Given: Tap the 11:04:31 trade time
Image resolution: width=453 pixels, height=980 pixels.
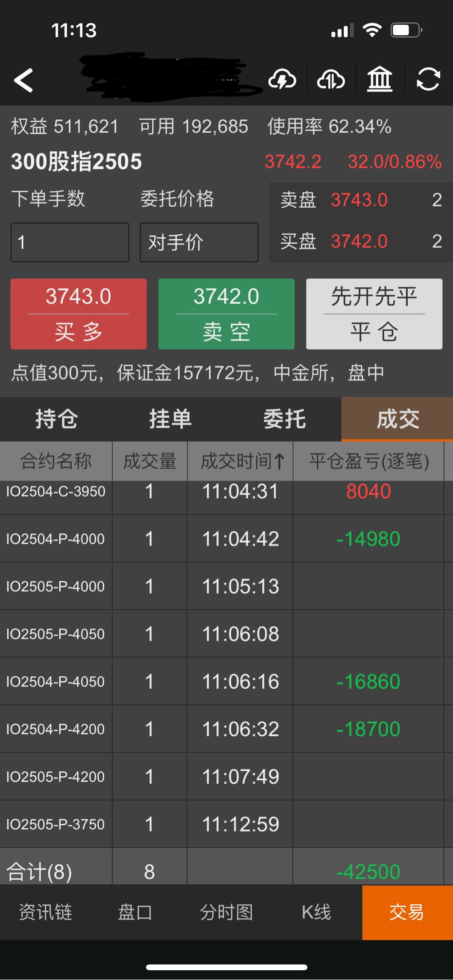Looking at the screenshot, I should pos(240,491).
